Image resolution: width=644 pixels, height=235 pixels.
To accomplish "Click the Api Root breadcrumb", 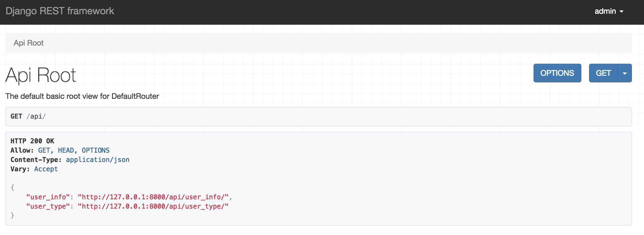I will coord(29,43).
